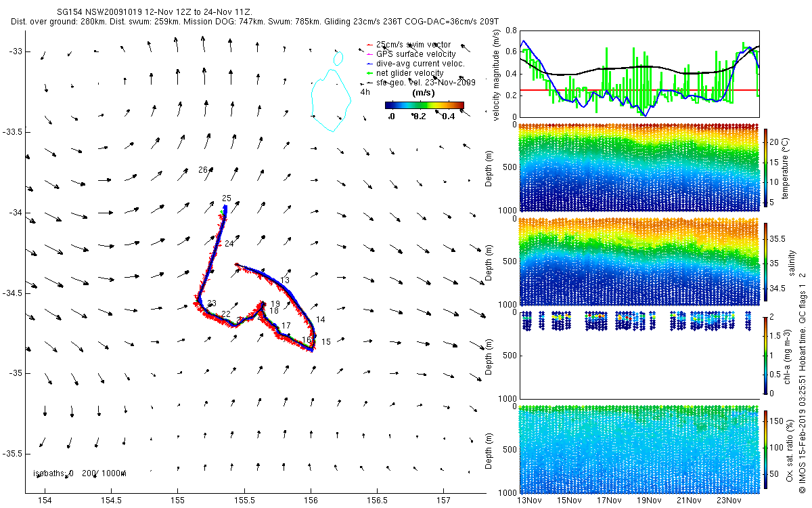Image resolution: width=812 pixels, height=508 pixels.
Task: Click track day label '14'
Action: point(321,319)
